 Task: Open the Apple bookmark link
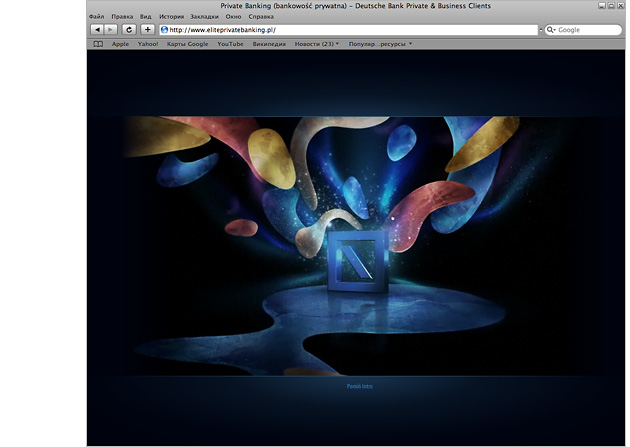[120, 44]
